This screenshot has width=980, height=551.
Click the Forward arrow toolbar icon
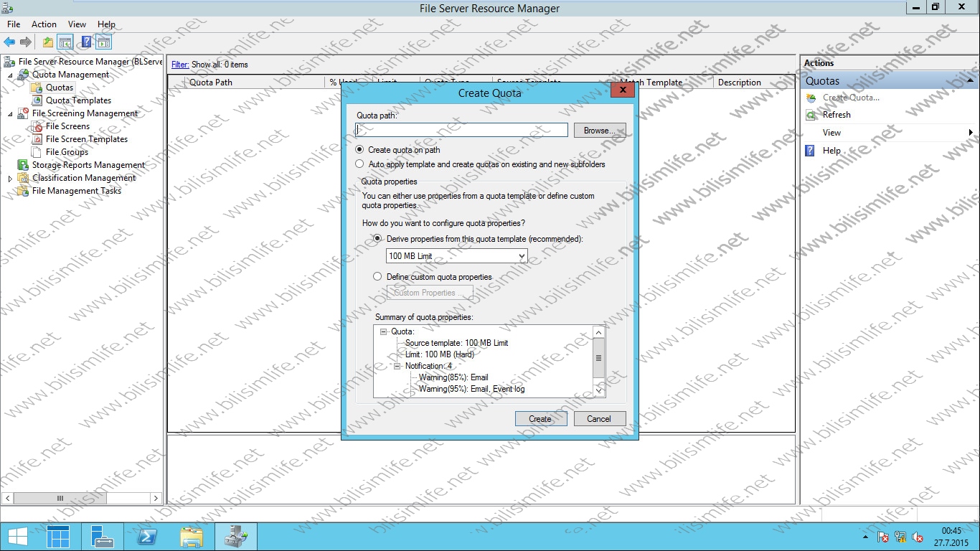(x=26, y=42)
